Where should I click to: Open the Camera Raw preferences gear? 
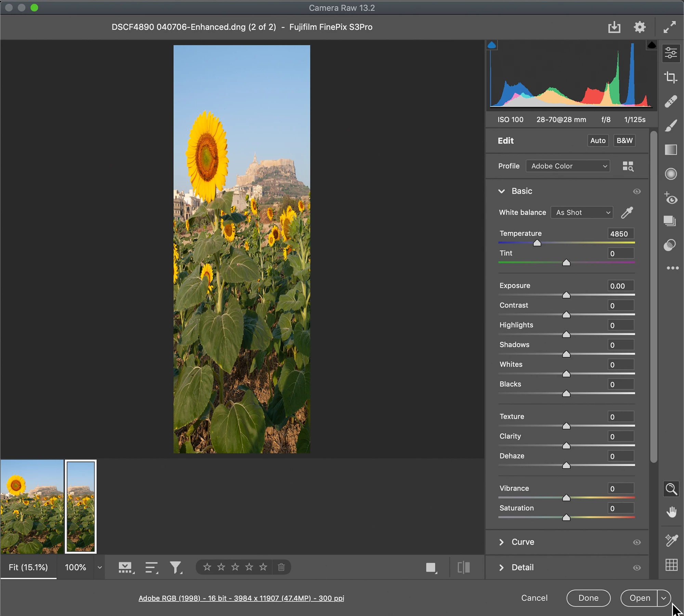[x=639, y=27]
